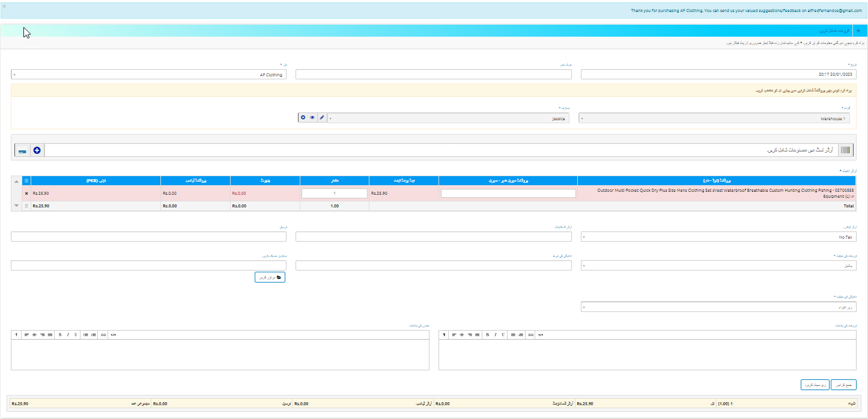Click the gift card icon beside product search
868x419 pixels.
coord(22,150)
